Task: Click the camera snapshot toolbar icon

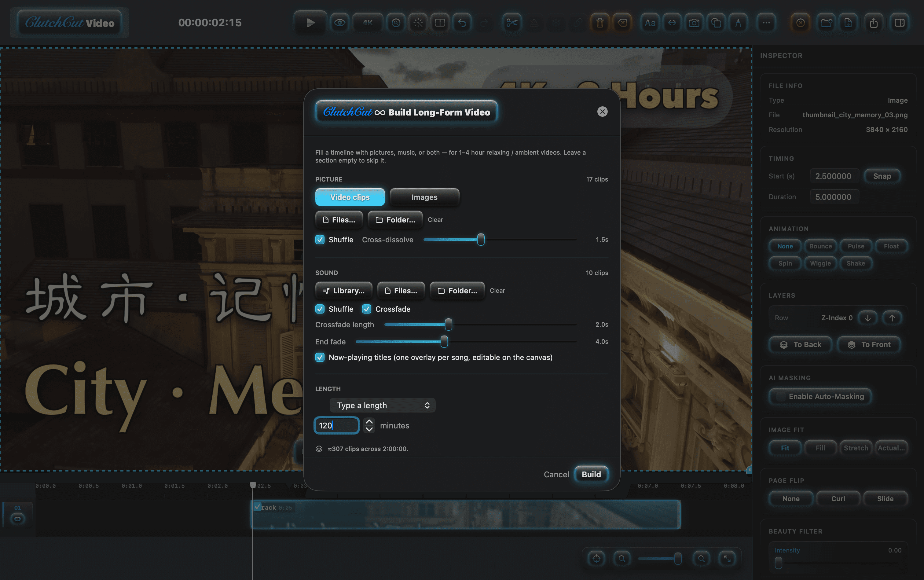Action: 694,23
